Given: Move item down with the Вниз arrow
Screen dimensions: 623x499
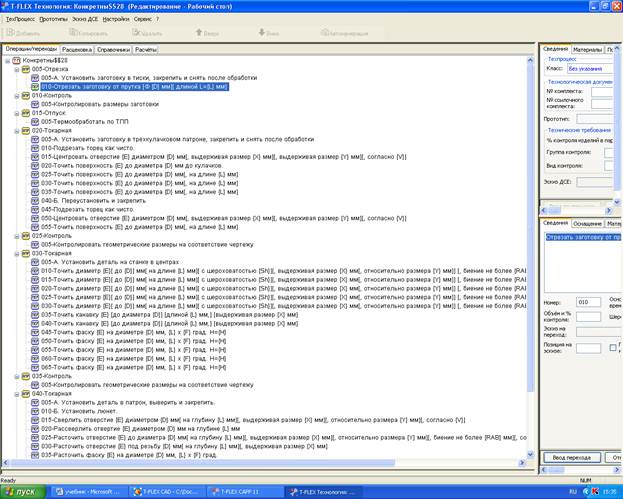Looking at the screenshot, I should click(x=269, y=33).
